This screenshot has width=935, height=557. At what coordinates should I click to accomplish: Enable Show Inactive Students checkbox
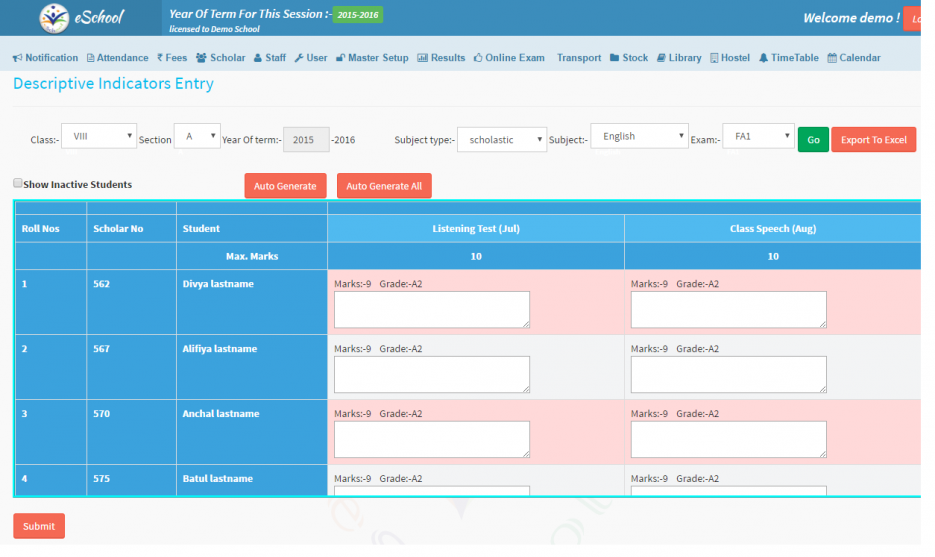click(18, 183)
